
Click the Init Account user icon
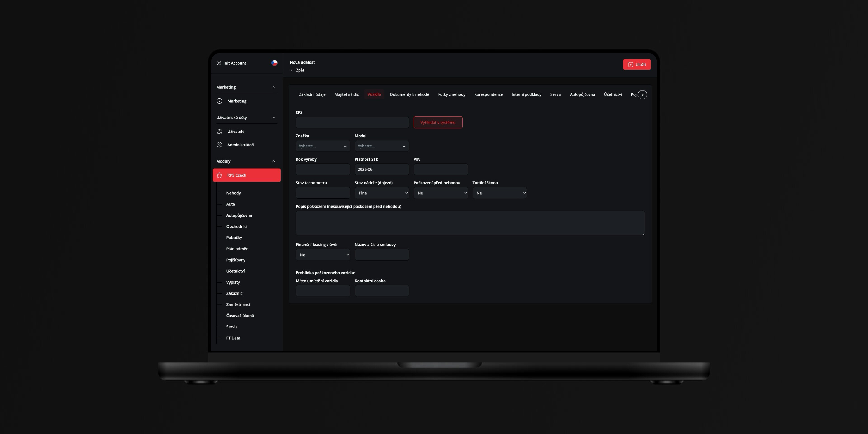(219, 63)
